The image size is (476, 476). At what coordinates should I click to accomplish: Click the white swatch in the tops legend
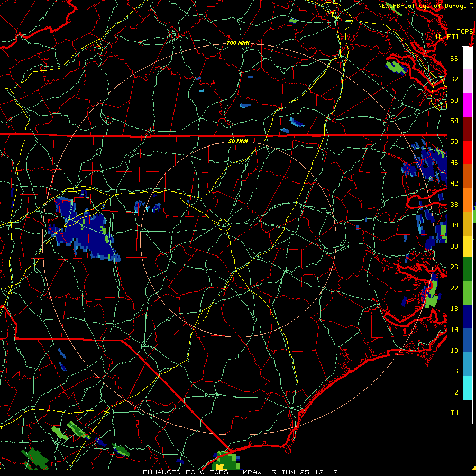point(467,58)
